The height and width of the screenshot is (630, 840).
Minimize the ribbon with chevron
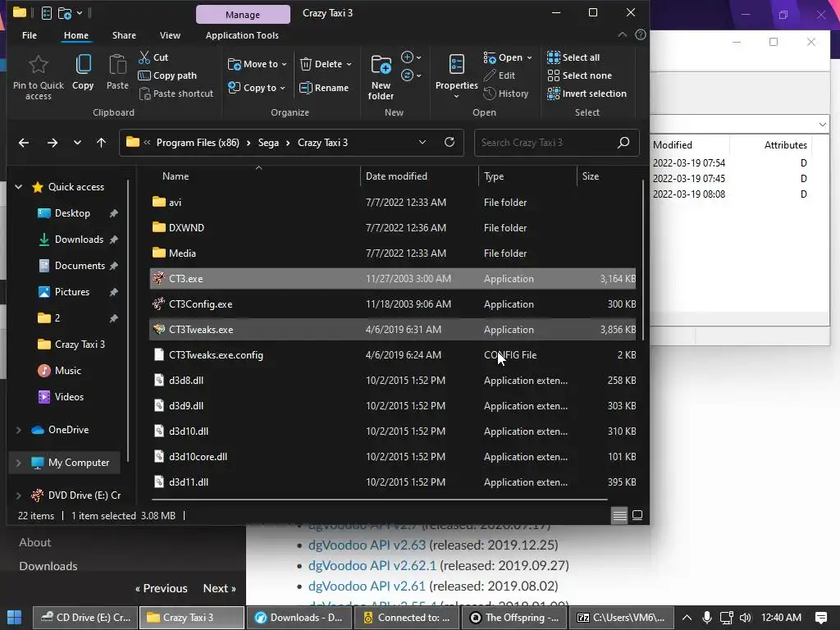point(622,34)
